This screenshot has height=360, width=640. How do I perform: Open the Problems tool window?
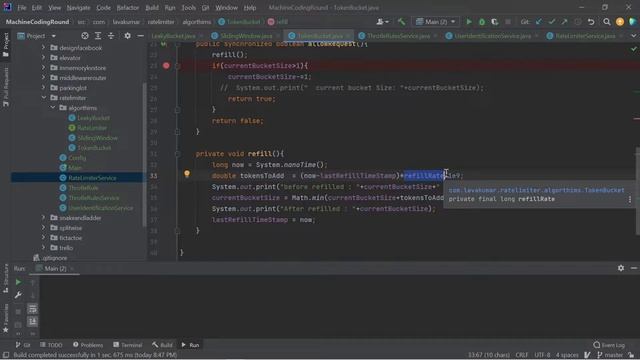[88, 345]
